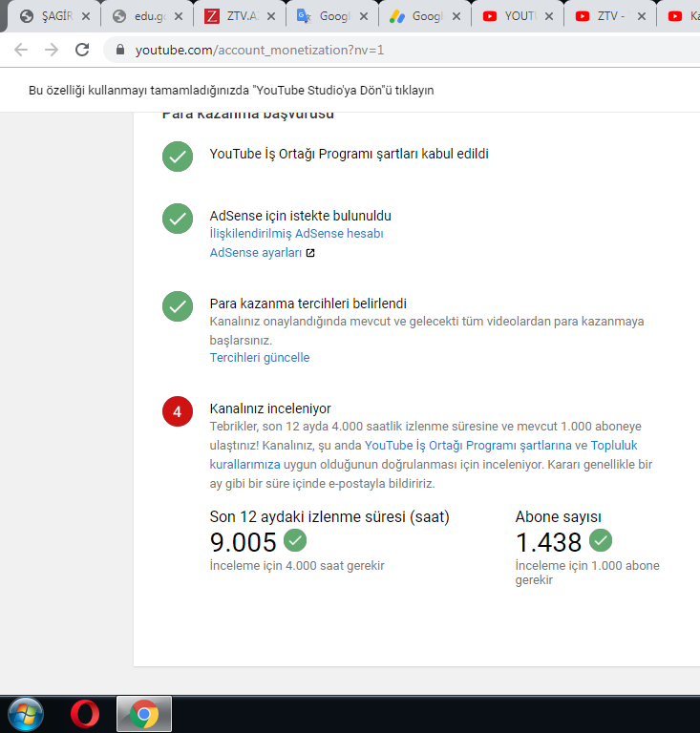Click the green check next to 9.005 hours
Image resolution: width=700 pixels, height=733 pixels.
[295, 540]
